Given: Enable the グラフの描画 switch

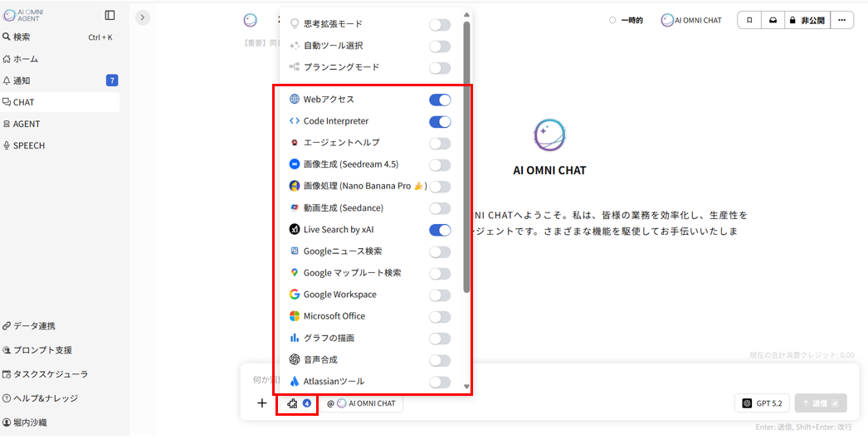Looking at the screenshot, I should [440, 339].
